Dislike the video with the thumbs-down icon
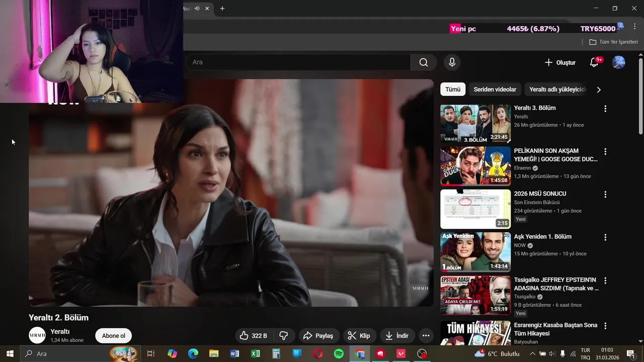This screenshot has width=644, height=362. pyautogui.click(x=284, y=336)
